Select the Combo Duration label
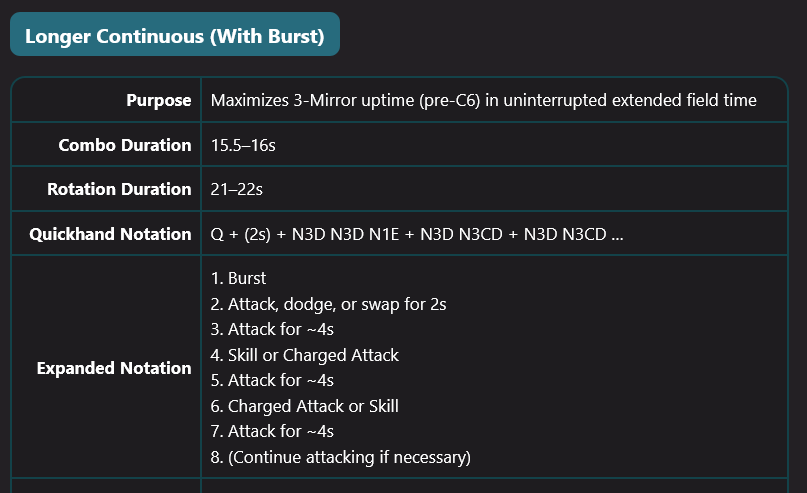 coord(125,145)
